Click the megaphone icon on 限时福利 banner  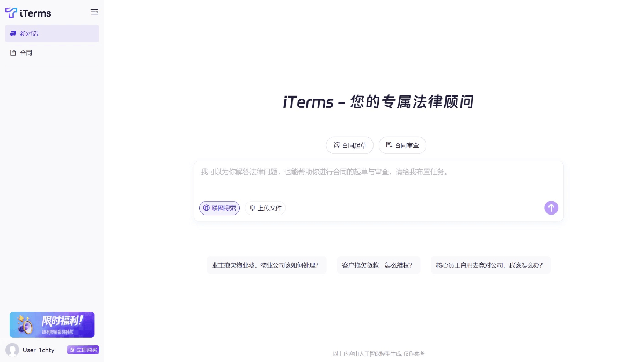pos(24,324)
